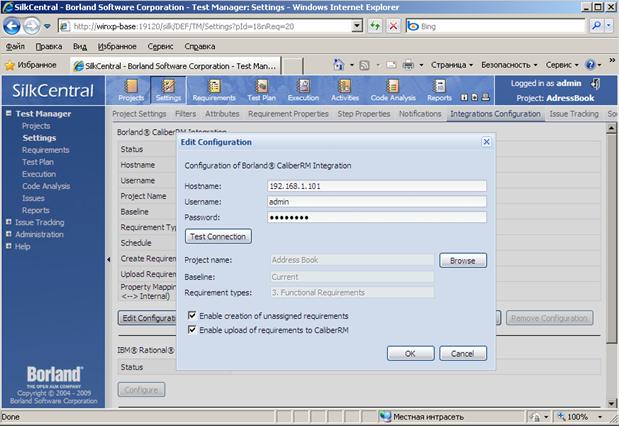Open the Безопасность command bar dropdown
Screen dimensions: 619x428
pyautogui.click(x=509, y=65)
